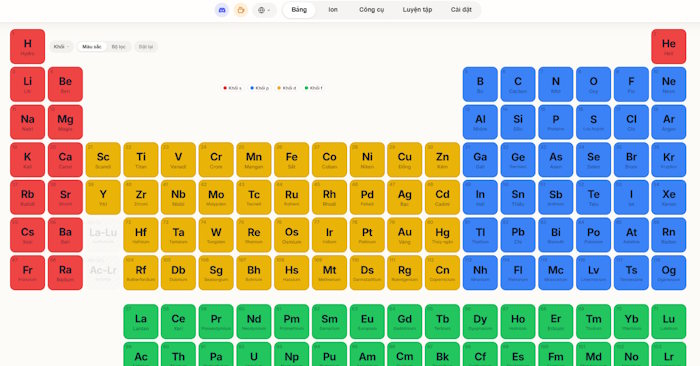Open the Beryllium (Be) element tile

coord(65,84)
